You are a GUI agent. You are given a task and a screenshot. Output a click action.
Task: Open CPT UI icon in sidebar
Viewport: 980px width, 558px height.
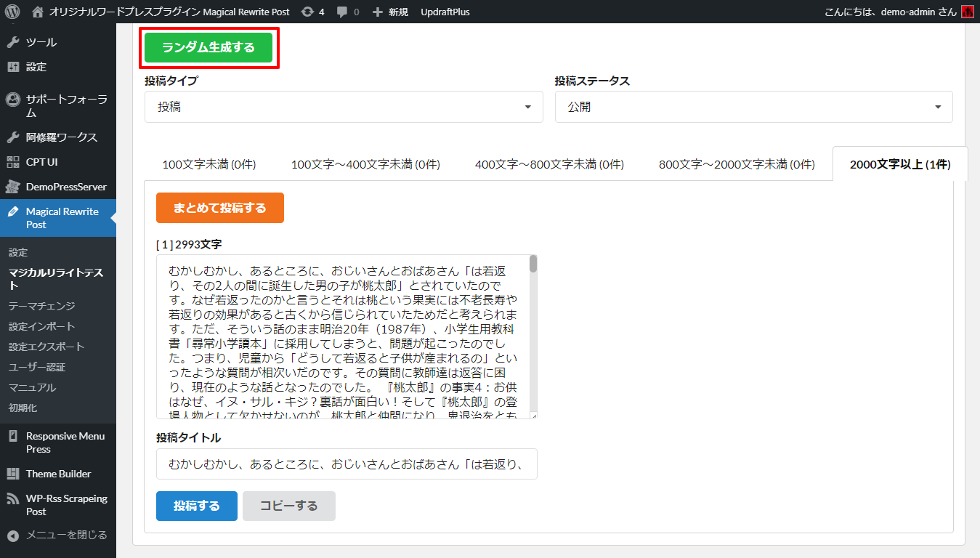[13, 162]
